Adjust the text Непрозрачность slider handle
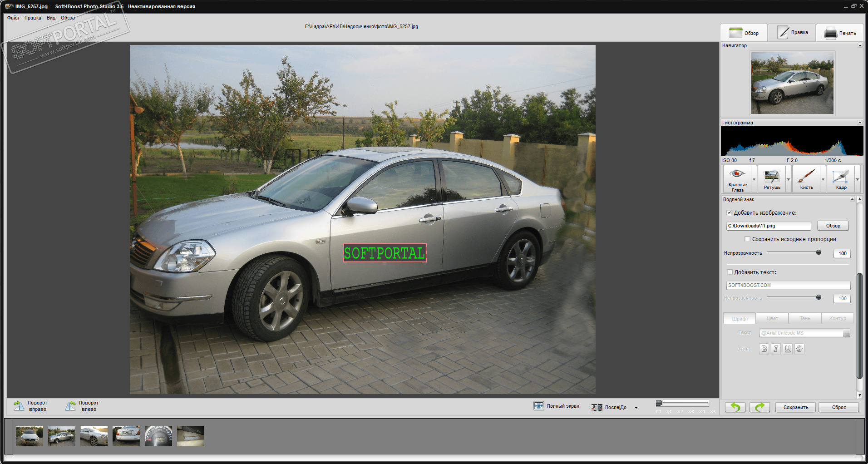 (x=819, y=297)
